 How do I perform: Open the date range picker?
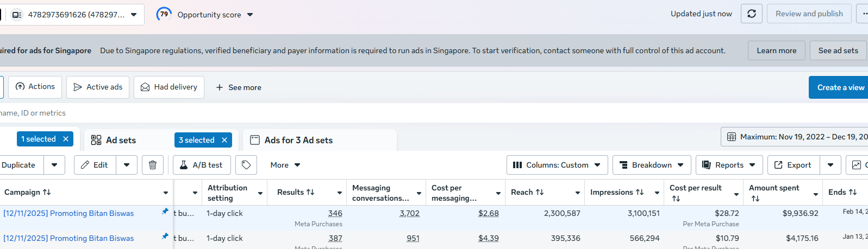796,137
